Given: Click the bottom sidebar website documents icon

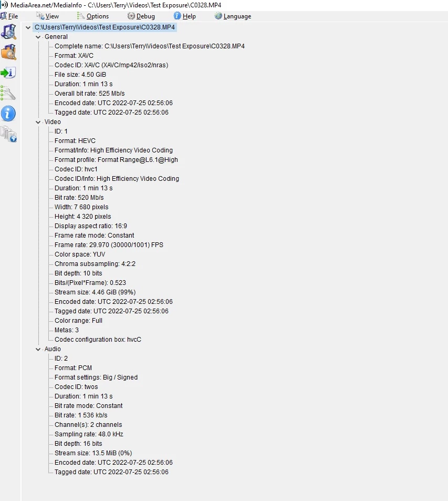Looking at the screenshot, I should pos(8,134).
